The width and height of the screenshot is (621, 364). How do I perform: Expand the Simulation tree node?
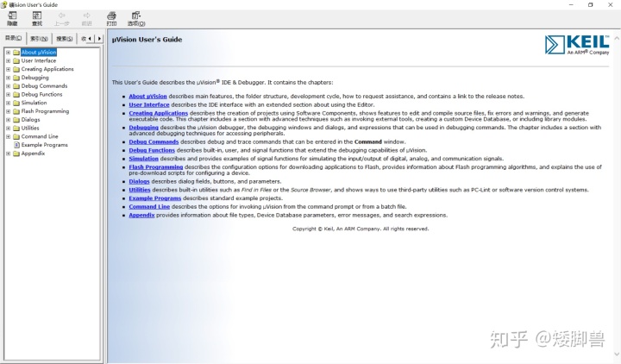[x=8, y=103]
